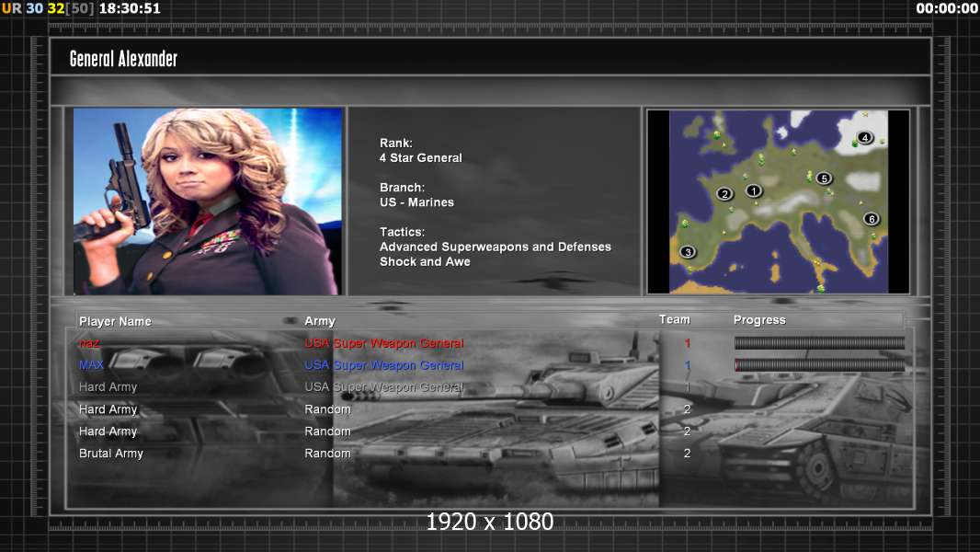Select gray "Hard Army" in the Super Weapon row

108,387
